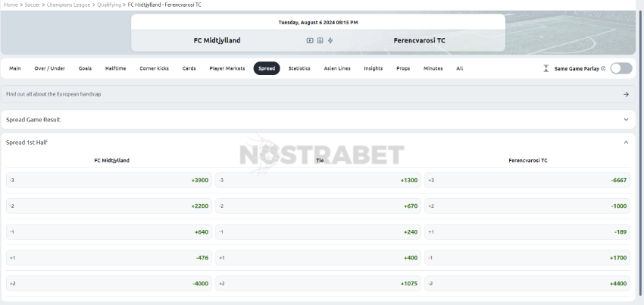Select Tie -2 at +670
644x305 pixels.
pos(318,206)
